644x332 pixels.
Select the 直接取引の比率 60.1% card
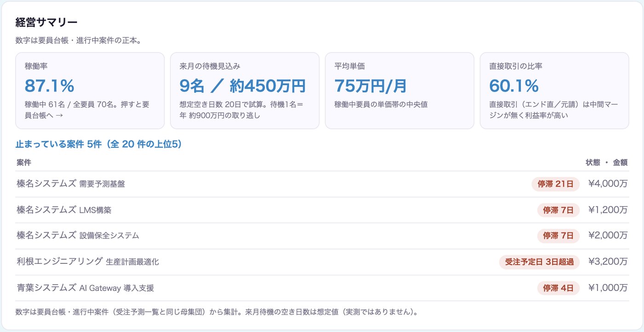pos(554,91)
